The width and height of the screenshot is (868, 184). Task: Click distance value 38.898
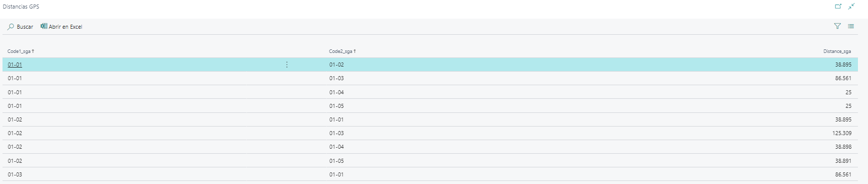tap(843, 147)
